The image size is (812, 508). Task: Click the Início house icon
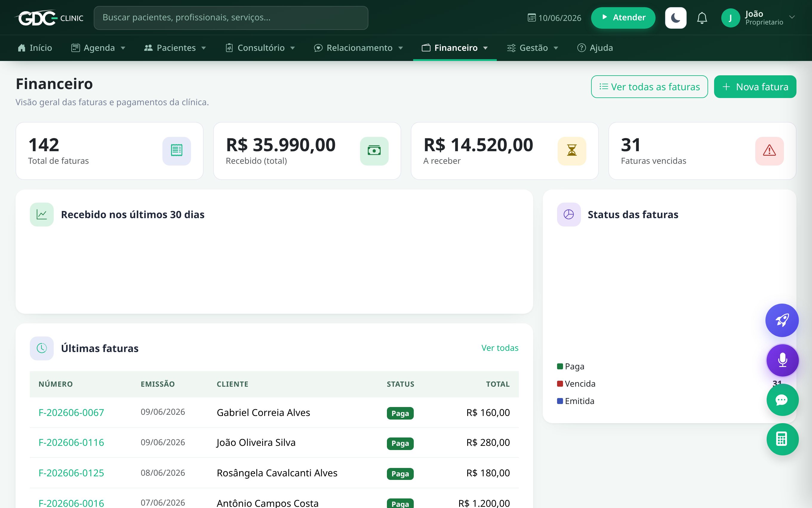pyautogui.click(x=21, y=48)
